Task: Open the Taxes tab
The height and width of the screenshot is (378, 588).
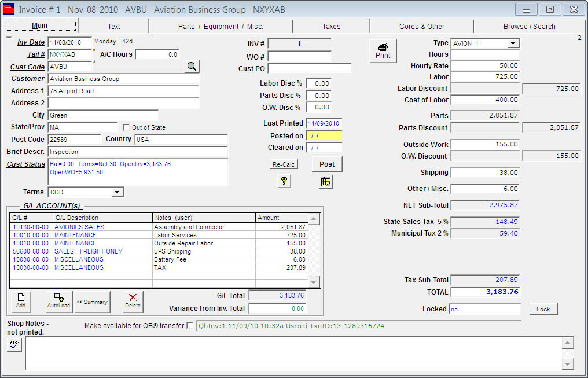Action: pyautogui.click(x=331, y=26)
